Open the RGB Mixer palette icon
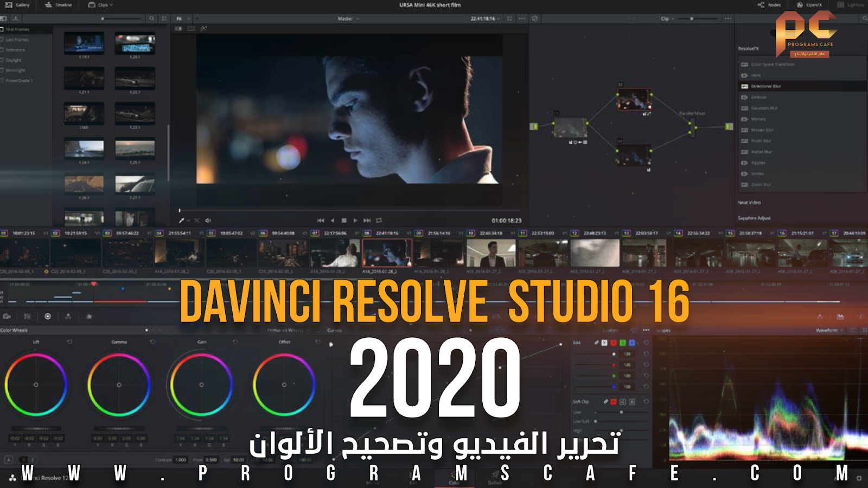 point(68,316)
